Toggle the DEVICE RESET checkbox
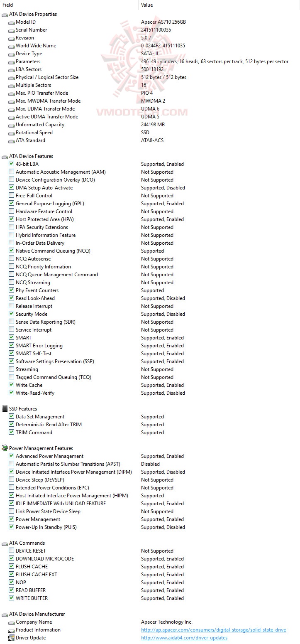 pos(12,551)
